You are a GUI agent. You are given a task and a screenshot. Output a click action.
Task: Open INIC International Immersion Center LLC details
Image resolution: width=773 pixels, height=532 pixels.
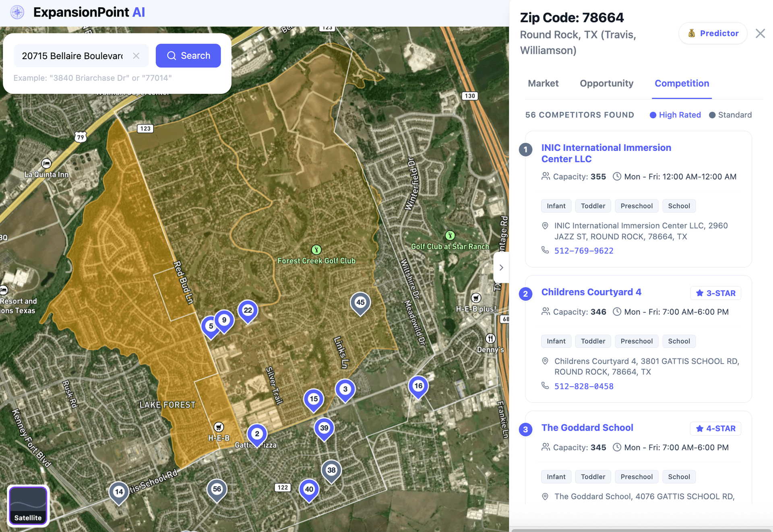click(606, 153)
